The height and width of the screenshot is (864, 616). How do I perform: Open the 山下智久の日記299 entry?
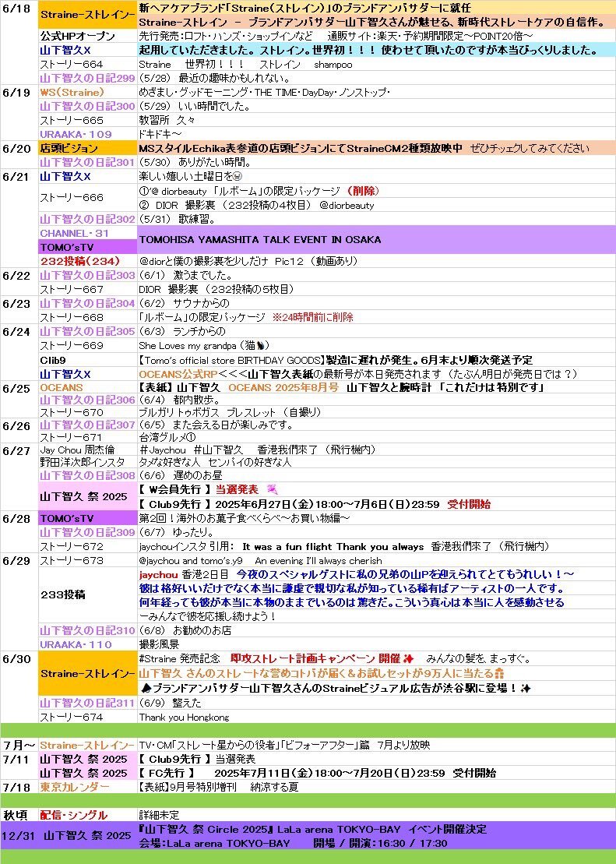pyautogui.click(x=87, y=78)
